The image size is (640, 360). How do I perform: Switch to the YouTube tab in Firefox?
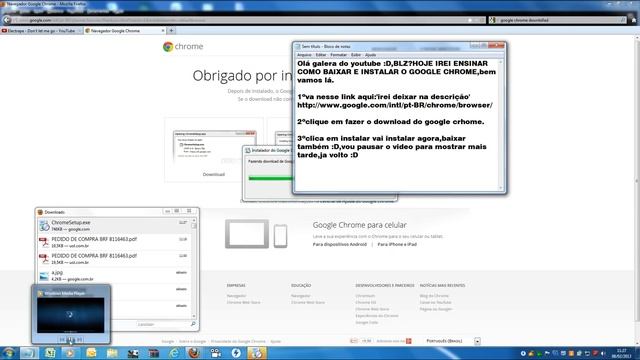(41, 31)
